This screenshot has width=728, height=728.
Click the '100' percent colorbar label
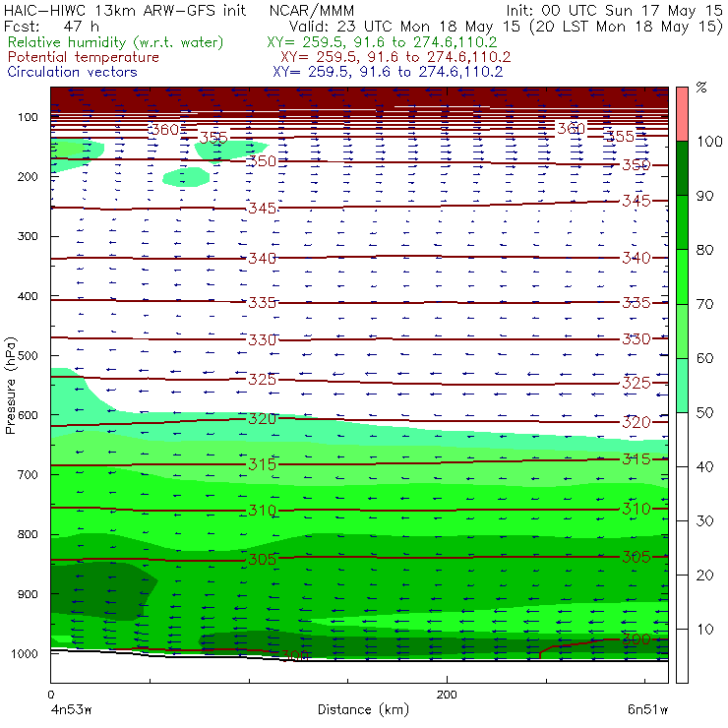pyautogui.click(x=709, y=141)
